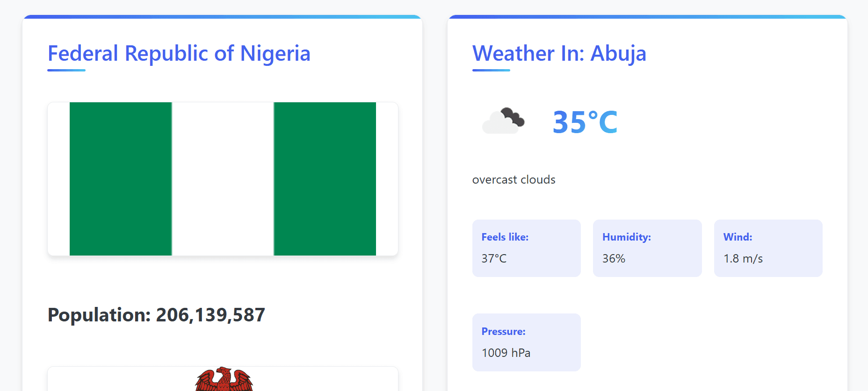The height and width of the screenshot is (391, 868).
Task: Click the Population: 206,139,587 text
Action: 156,314
